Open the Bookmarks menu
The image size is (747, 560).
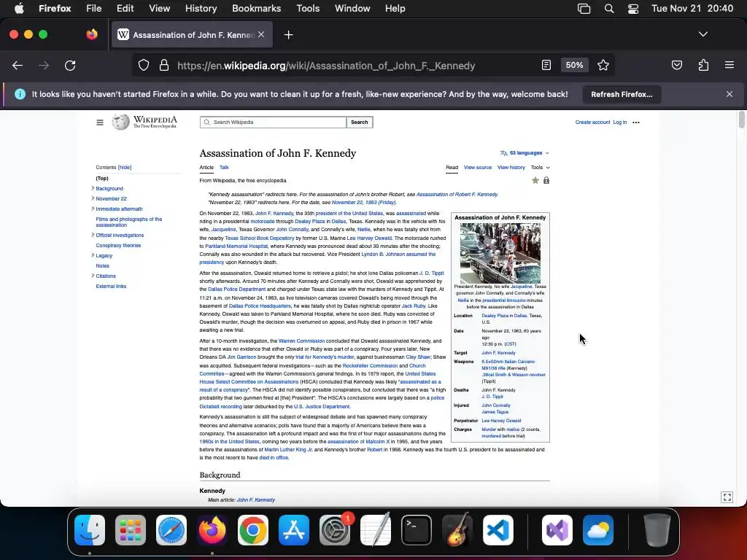(256, 9)
